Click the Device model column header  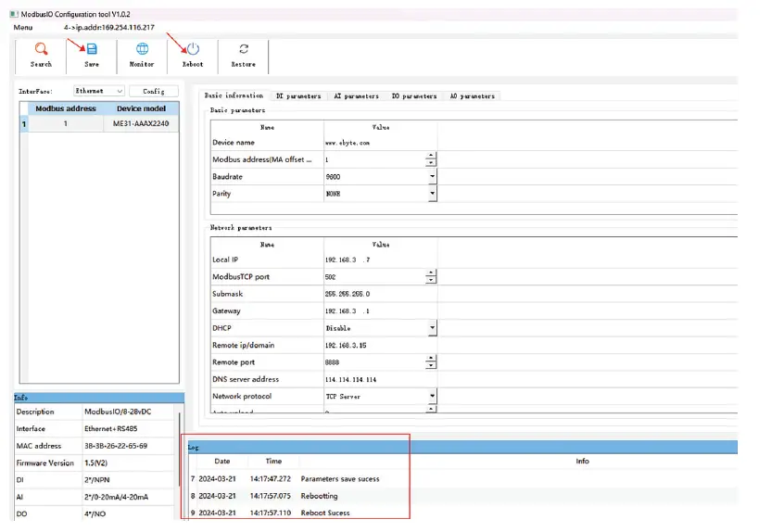pos(141,108)
